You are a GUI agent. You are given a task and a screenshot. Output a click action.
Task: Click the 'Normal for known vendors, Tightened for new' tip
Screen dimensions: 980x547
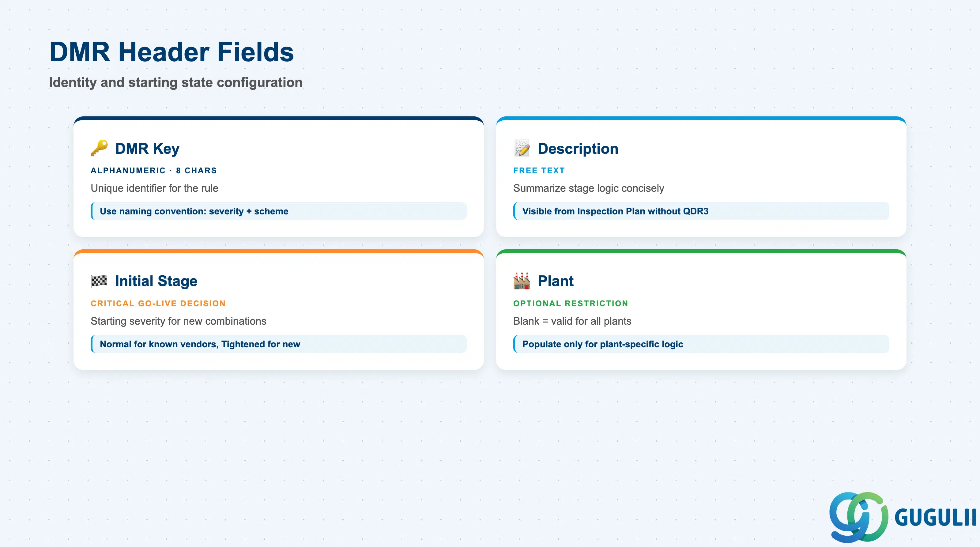point(278,344)
